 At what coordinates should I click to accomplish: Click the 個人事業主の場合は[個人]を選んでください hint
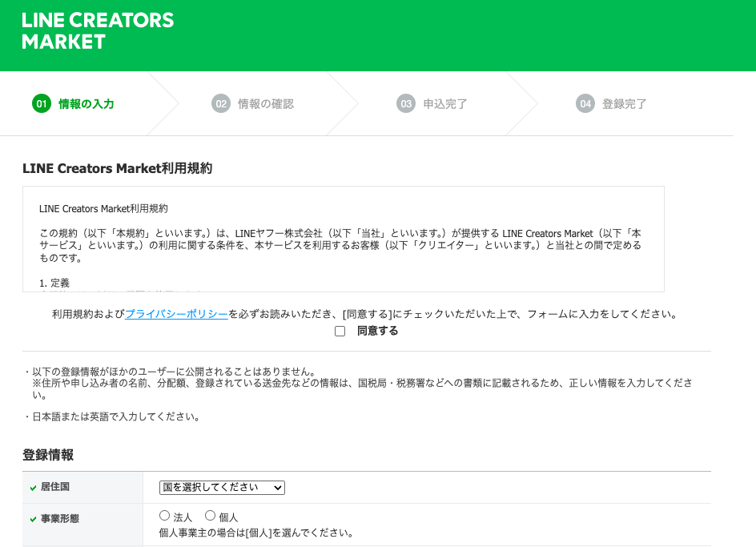pos(256,533)
